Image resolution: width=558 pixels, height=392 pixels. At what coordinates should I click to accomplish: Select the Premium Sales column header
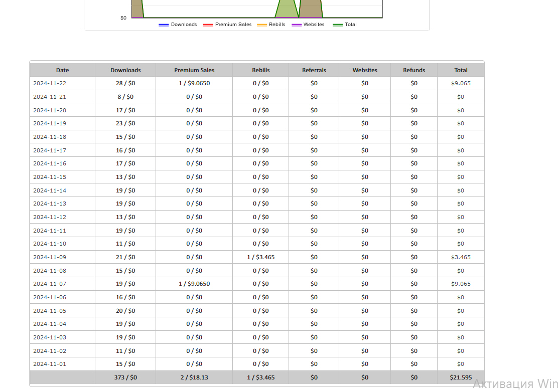[x=194, y=70]
